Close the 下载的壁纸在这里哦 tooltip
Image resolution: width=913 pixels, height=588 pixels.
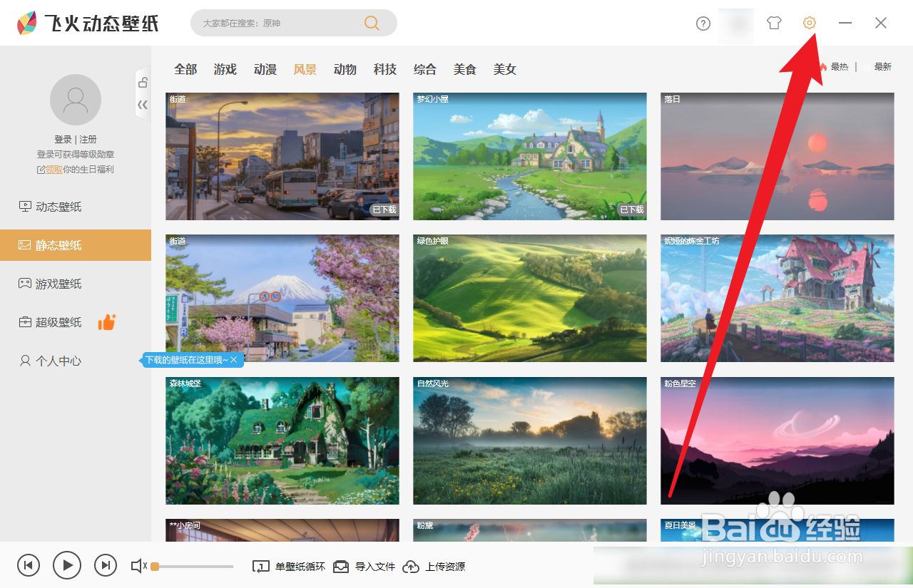(233, 360)
